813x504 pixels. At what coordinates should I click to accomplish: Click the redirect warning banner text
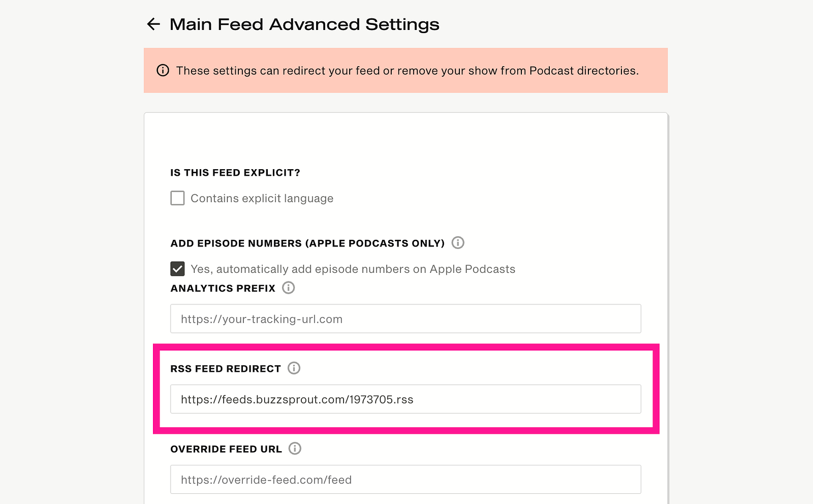408,71
